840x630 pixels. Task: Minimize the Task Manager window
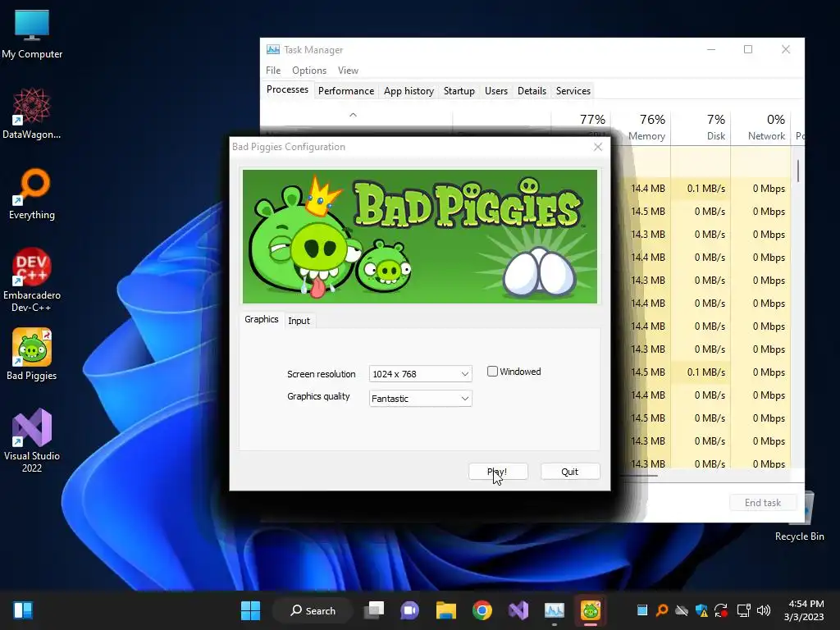coord(711,49)
